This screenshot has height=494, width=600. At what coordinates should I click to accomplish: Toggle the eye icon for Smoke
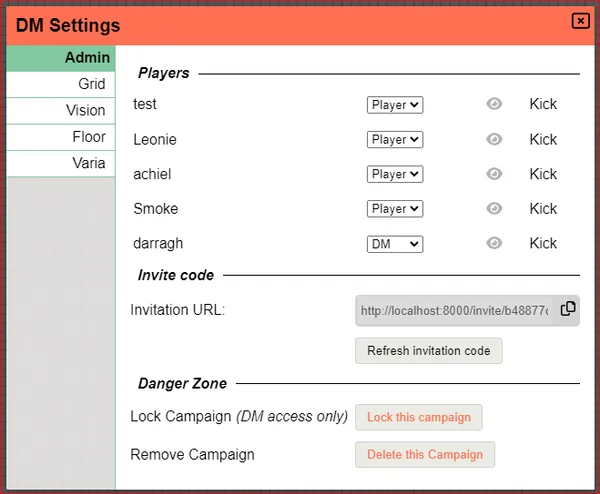coord(494,209)
